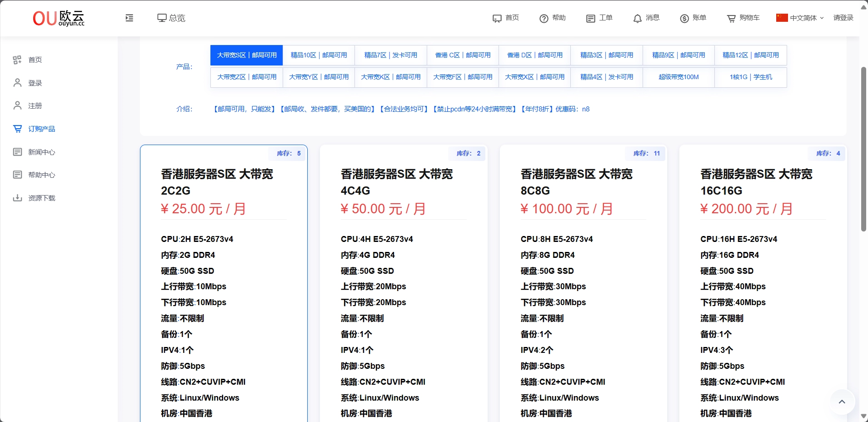
Task: Open 帮助 in the top bar via the question mark icon
Action: (x=544, y=19)
